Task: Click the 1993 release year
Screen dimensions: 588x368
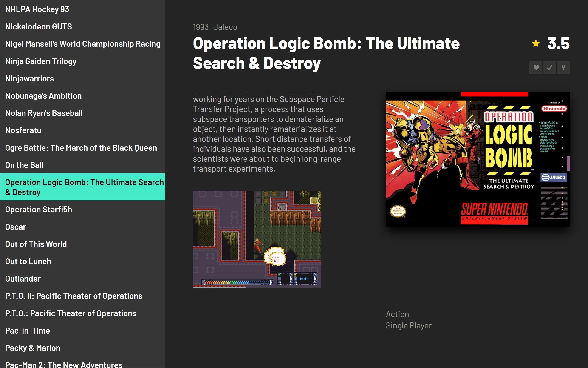Action: 201,27
